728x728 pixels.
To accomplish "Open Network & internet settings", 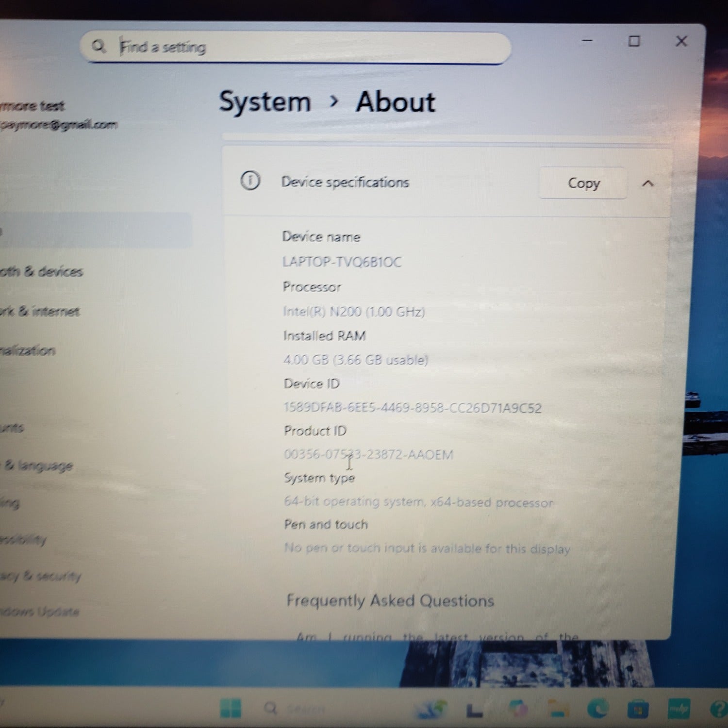I will coord(40,311).
